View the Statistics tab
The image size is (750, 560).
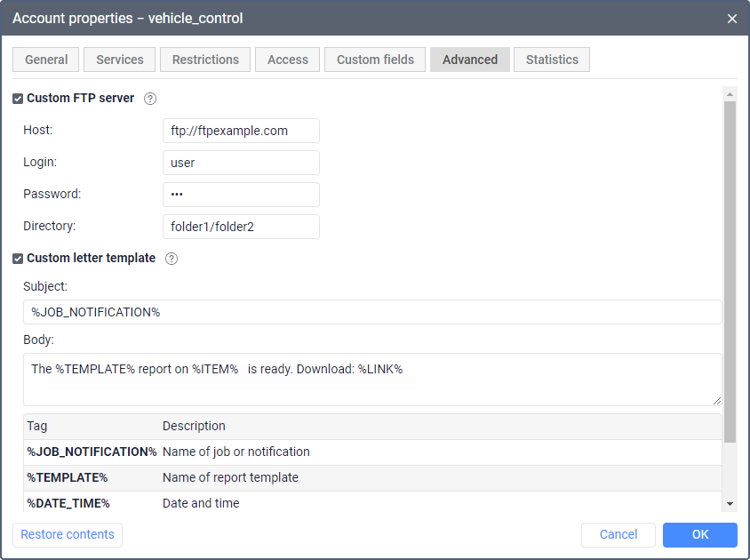point(552,60)
